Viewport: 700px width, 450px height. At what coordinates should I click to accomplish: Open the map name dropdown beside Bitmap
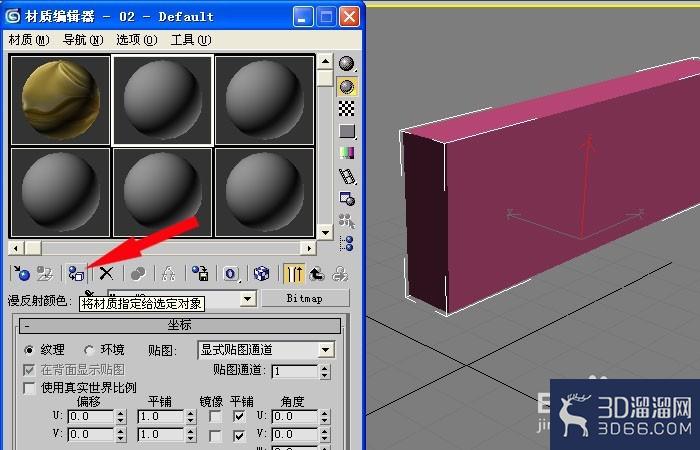[x=247, y=299]
